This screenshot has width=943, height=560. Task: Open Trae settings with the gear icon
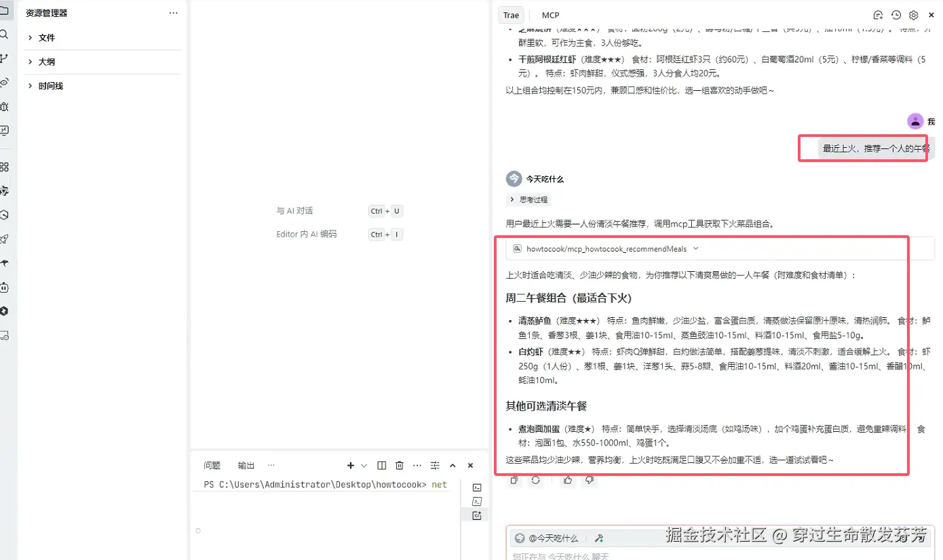pos(914,14)
